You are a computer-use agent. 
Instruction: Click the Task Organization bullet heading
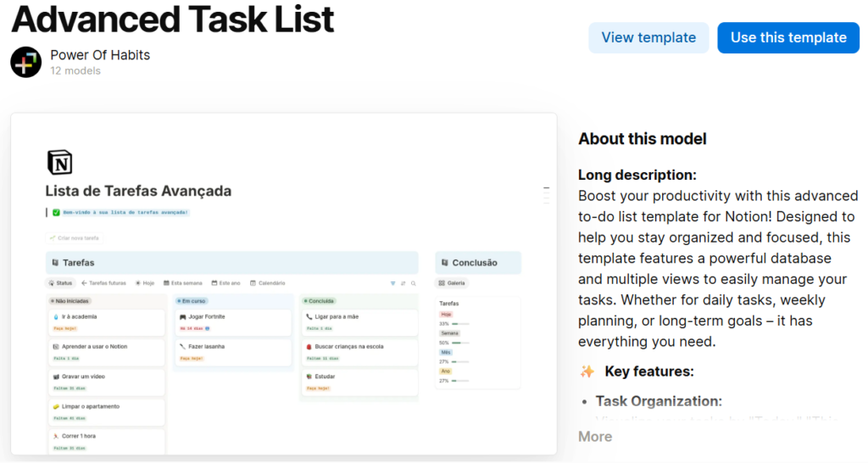(x=659, y=401)
